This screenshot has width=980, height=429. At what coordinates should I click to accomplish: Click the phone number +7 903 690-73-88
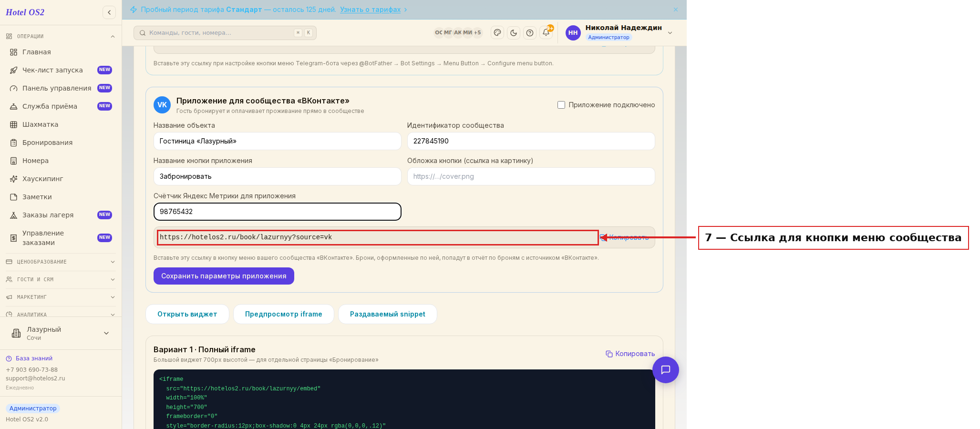pyautogui.click(x=31, y=370)
